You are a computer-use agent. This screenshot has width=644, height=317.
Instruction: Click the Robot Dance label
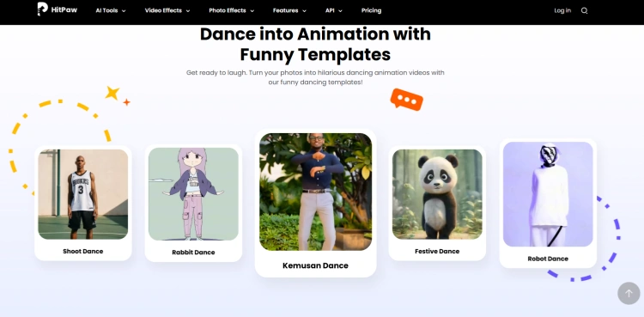coord(548,259)
